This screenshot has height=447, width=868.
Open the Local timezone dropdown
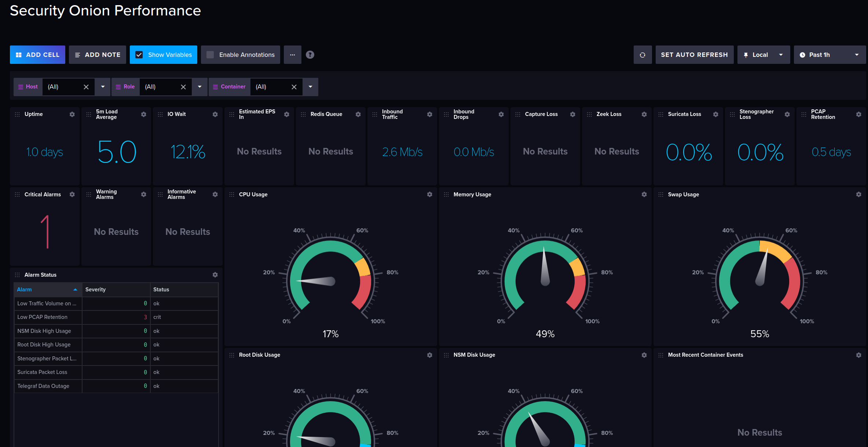coord(763,55)
